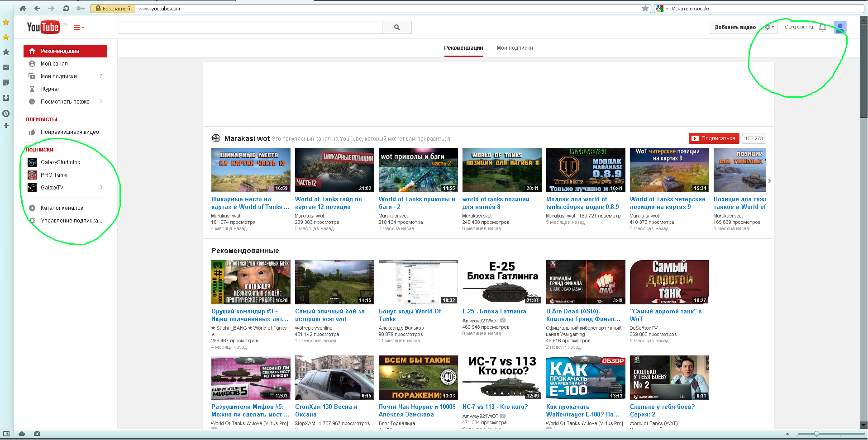Open the Marakasi wot channel title
868x440 pixels.
pyautogui.click(x=247, y=138)
